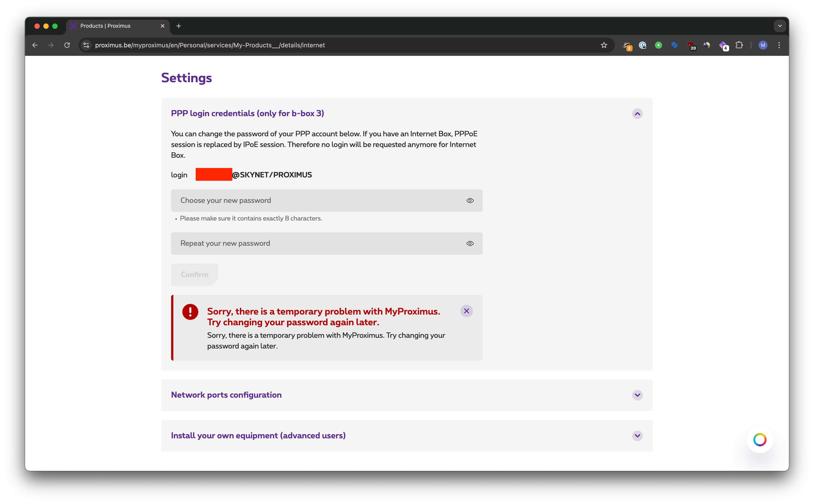The image size is (814, 504).
Task: Open a new tab with the plus button
Action: pyautogui.click(x=179, y=26)
